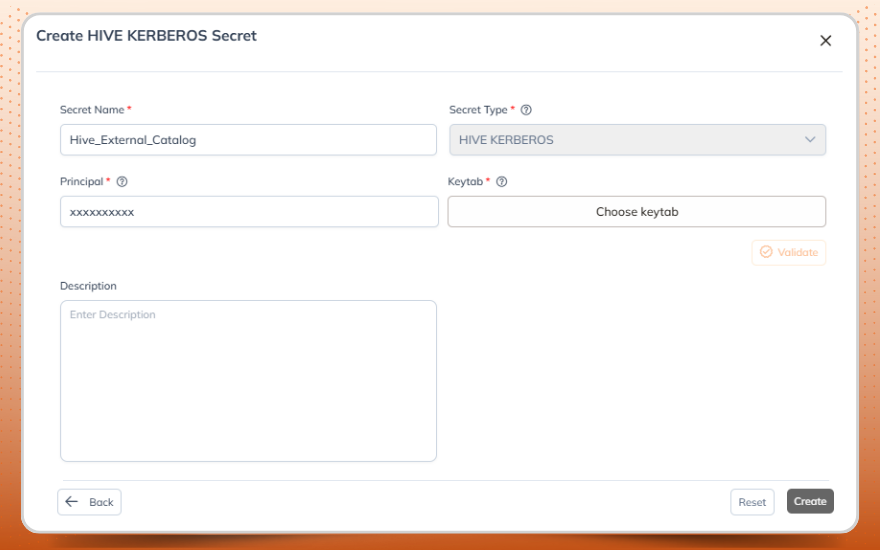The width and height of the screenshot is (880, 550).
Task: Click the Secret Type help icon
Action: point(526,110)
